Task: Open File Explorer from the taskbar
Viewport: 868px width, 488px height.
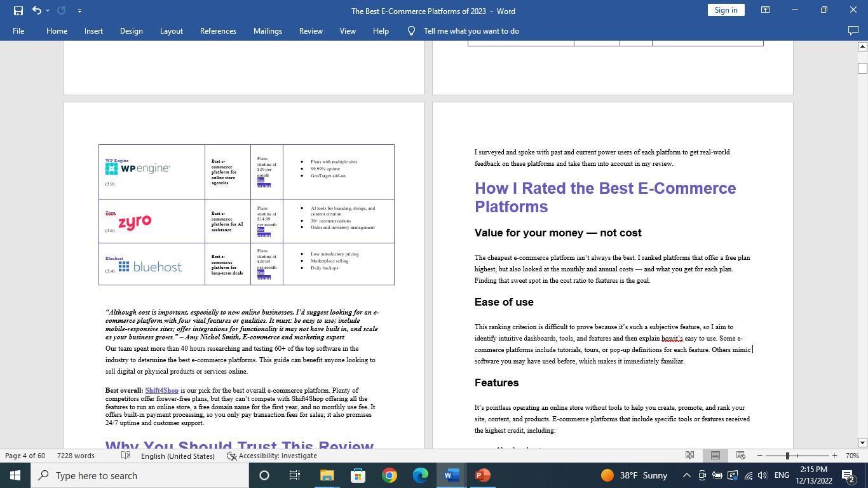Action: tap(327, 475)
